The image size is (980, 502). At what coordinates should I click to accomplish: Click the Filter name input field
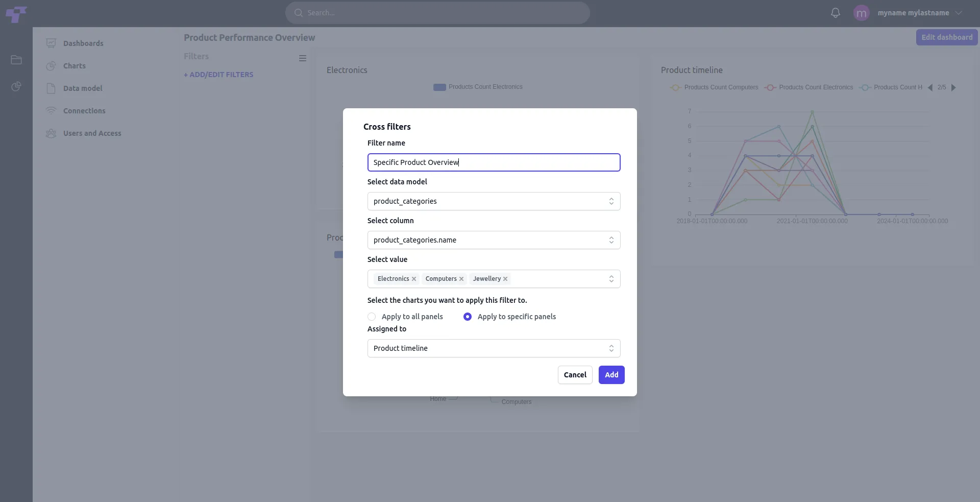494,162
